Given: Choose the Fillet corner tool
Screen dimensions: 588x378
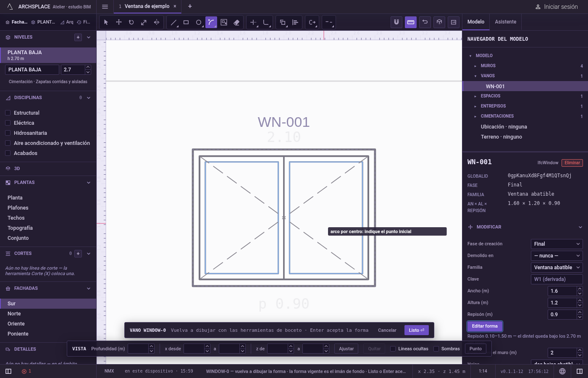Looking at the screenshot, I should [266, 22].
